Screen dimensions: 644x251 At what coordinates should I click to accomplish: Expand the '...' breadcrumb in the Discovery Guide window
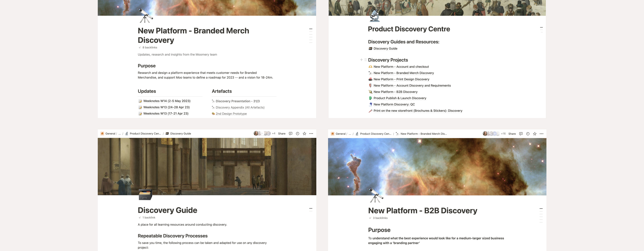[119, 133]
